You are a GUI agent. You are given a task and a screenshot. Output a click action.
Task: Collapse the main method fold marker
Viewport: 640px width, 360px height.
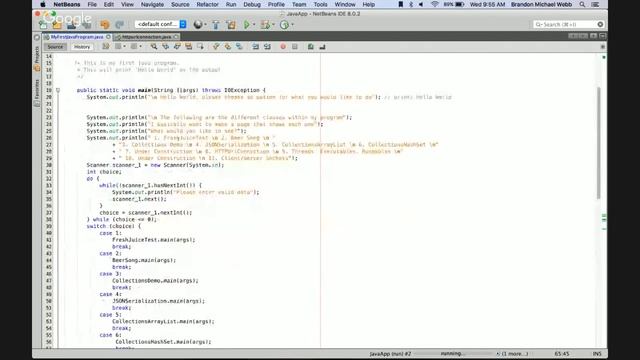pyautogui.click(x=58, y=90)
